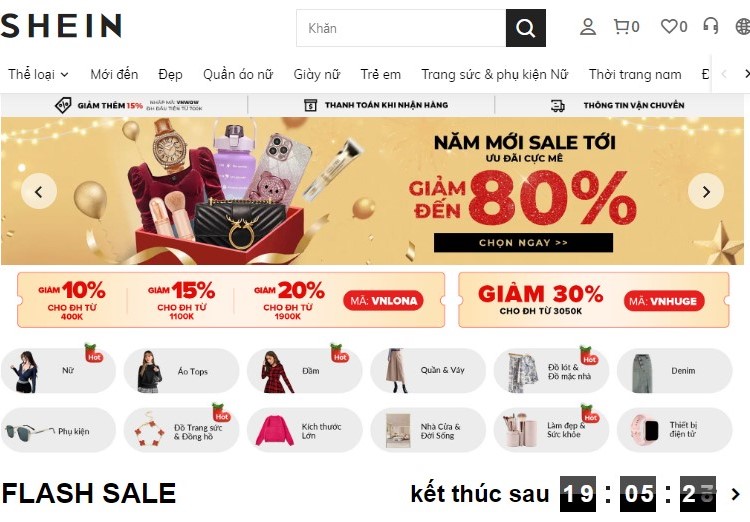This screenshot has width=750, height=522.
Task: Open the wishlist heart icon
Action: click(669, 26)
